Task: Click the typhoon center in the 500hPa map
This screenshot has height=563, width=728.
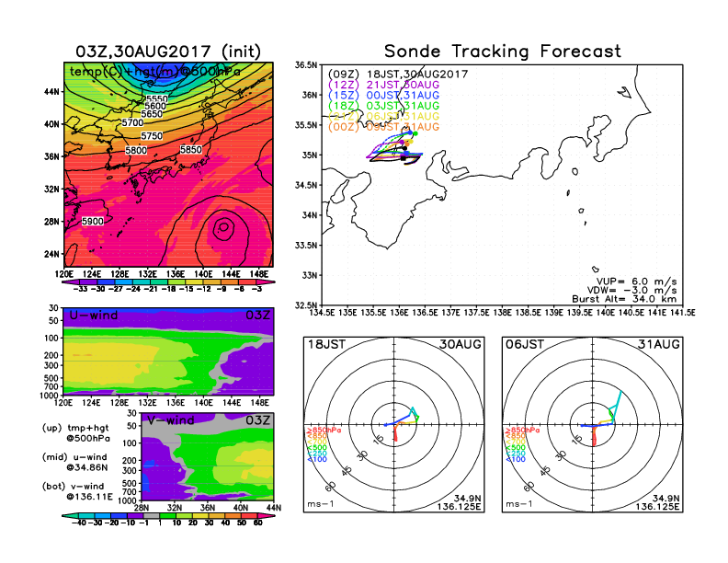Action: (223, 227)
